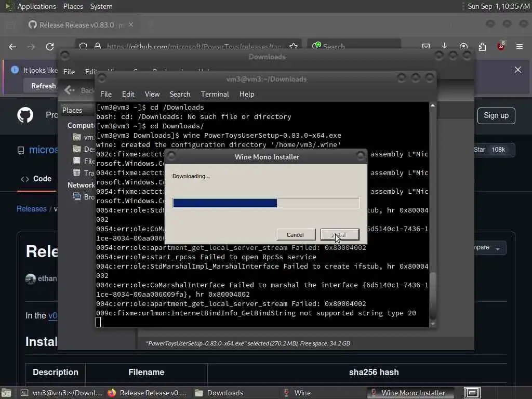
Task: Click the clock Sun Sep 1 10:35 AM
Action: pyautogui.click(x=498, y=6)
